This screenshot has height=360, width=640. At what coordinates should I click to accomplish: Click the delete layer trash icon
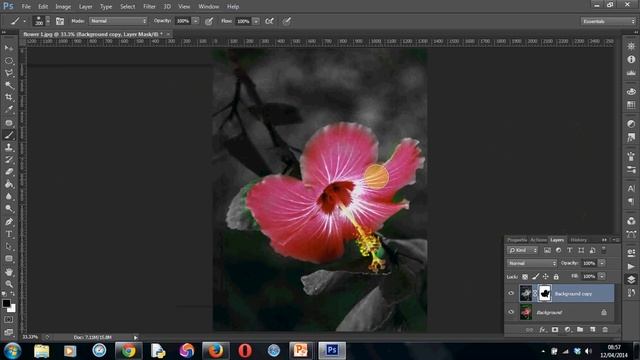[x=605, y=329]
